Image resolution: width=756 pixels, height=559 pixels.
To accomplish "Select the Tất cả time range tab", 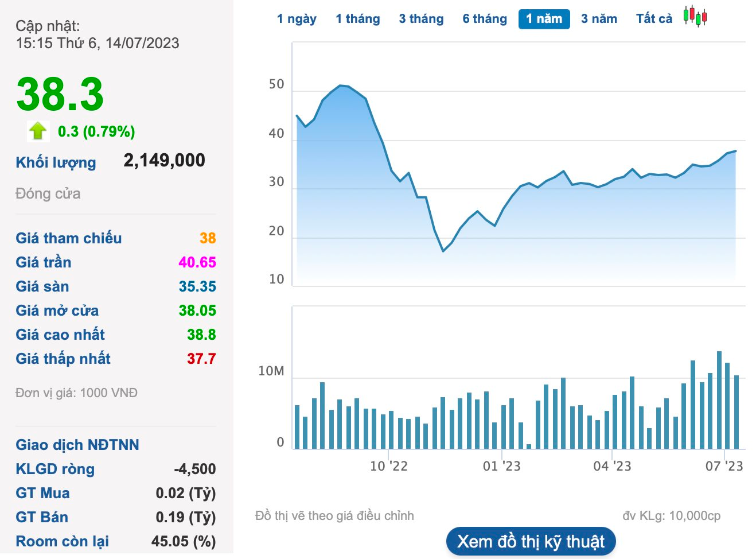I will 654,19.
